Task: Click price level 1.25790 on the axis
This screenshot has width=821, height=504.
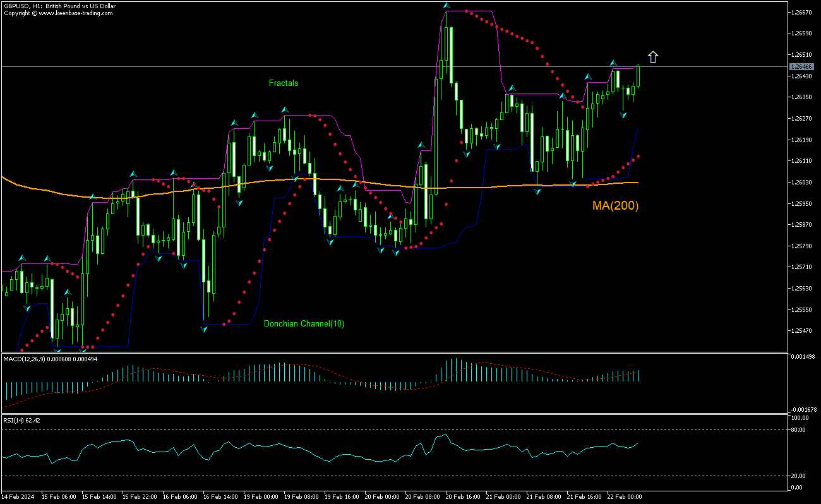Action: pos(801,246)
